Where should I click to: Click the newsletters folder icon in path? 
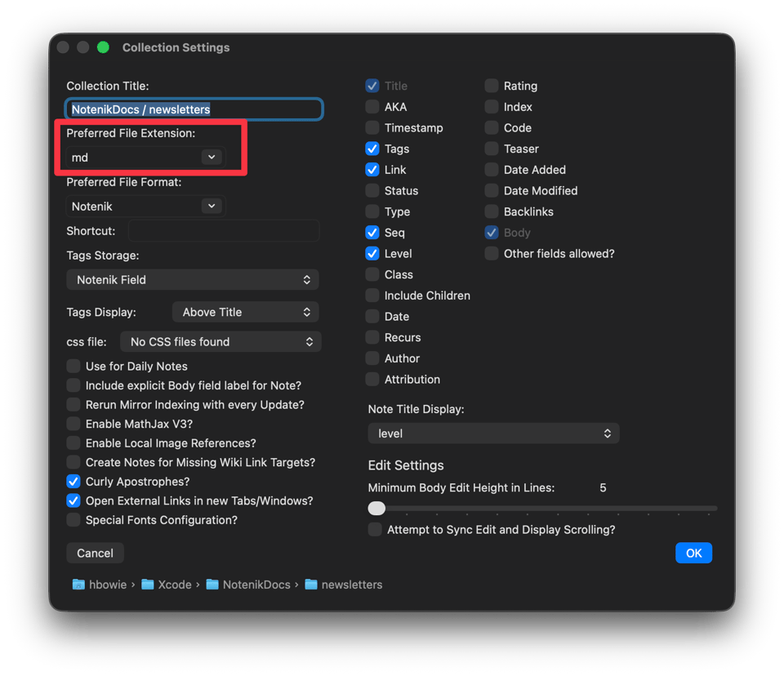(x=311, y=584)
